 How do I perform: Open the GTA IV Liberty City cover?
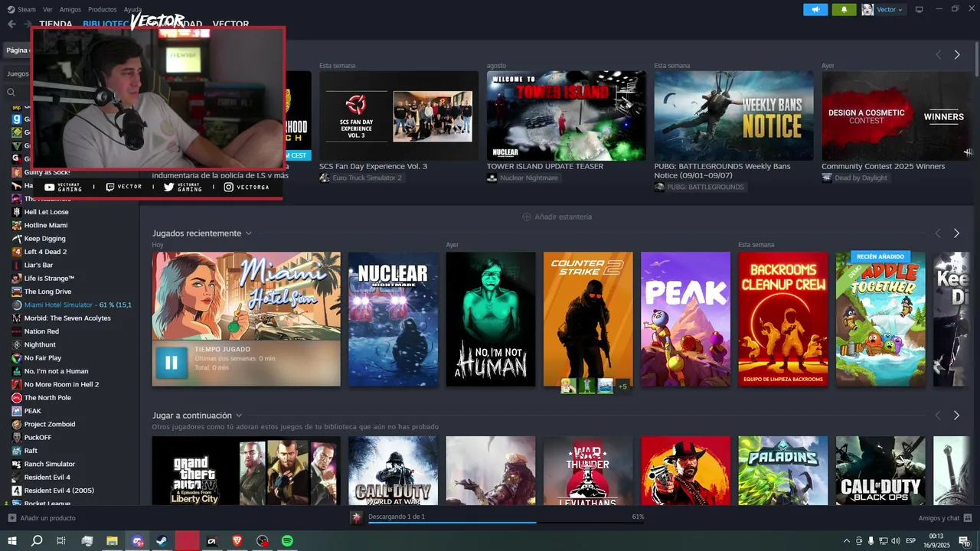pyautogui.click(x=246, y=471)
